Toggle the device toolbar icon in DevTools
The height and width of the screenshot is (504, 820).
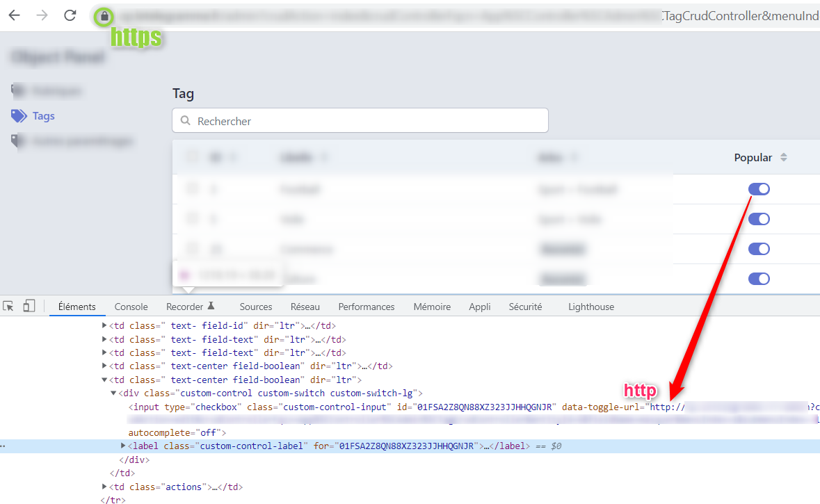click(x=29, y=306)
